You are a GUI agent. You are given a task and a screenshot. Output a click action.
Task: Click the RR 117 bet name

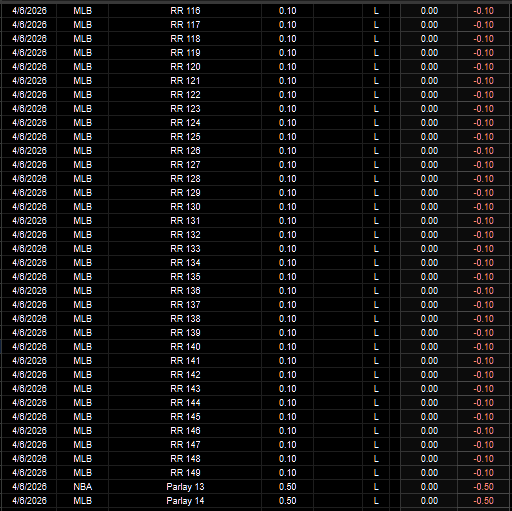pos(185,25)
